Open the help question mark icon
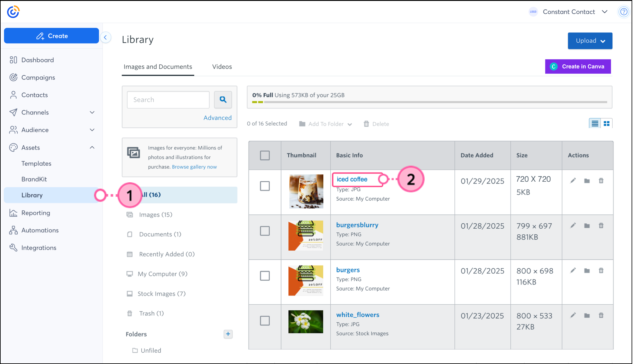 point(624,12)
